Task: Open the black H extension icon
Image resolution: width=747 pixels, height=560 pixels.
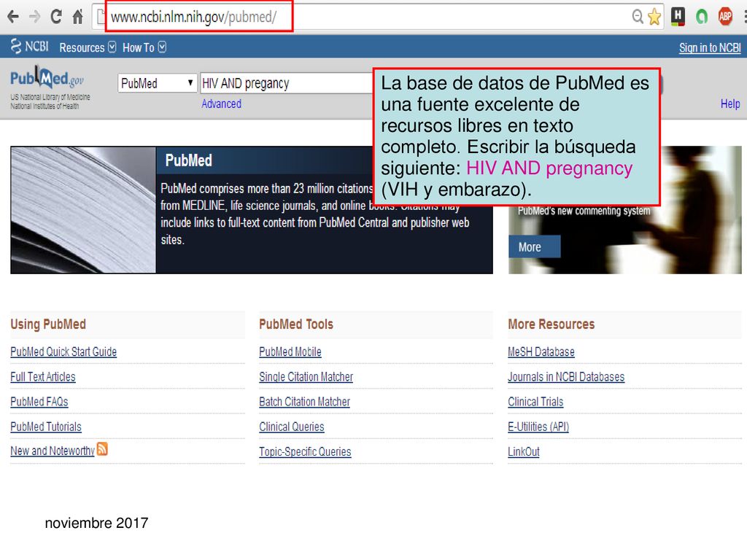Action: click(678, 17)
